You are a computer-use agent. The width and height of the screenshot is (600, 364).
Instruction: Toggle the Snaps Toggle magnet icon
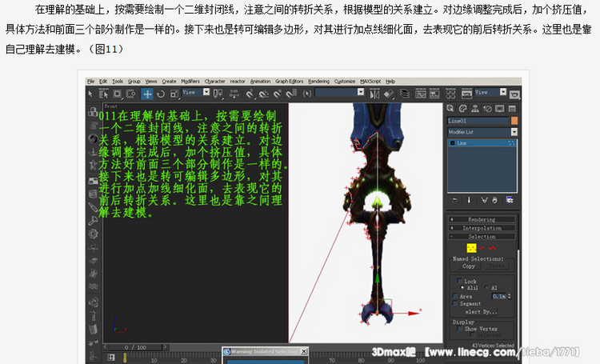click(x=250, y=94)
